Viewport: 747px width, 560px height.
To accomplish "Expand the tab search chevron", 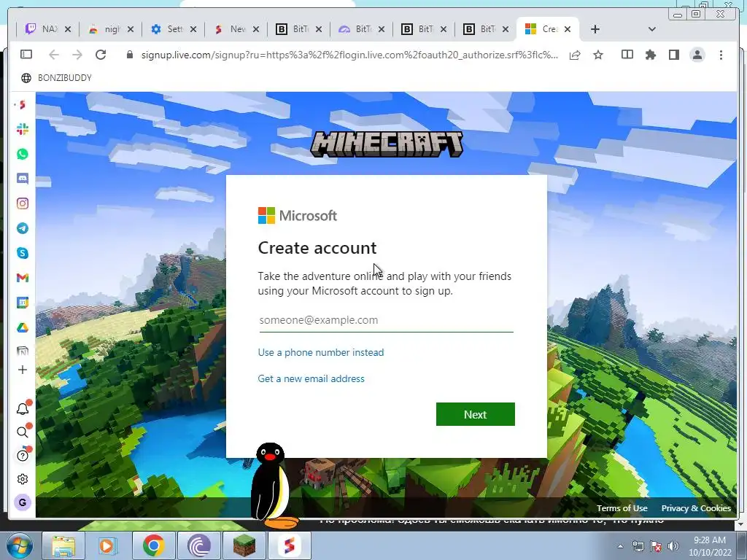I will click(x=652, y=29).
